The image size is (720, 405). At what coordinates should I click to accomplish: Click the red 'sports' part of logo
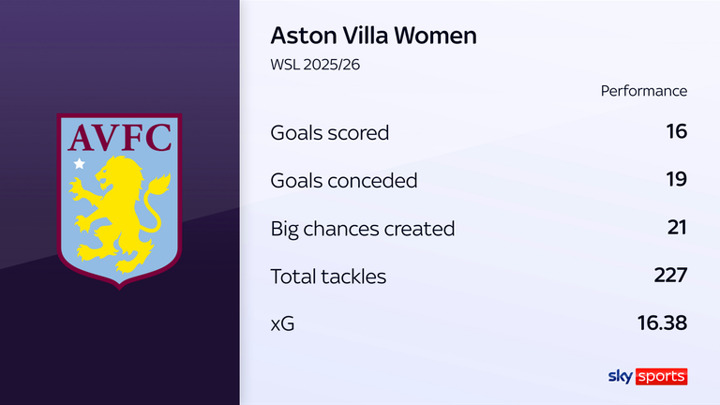[x=660, y=376]
